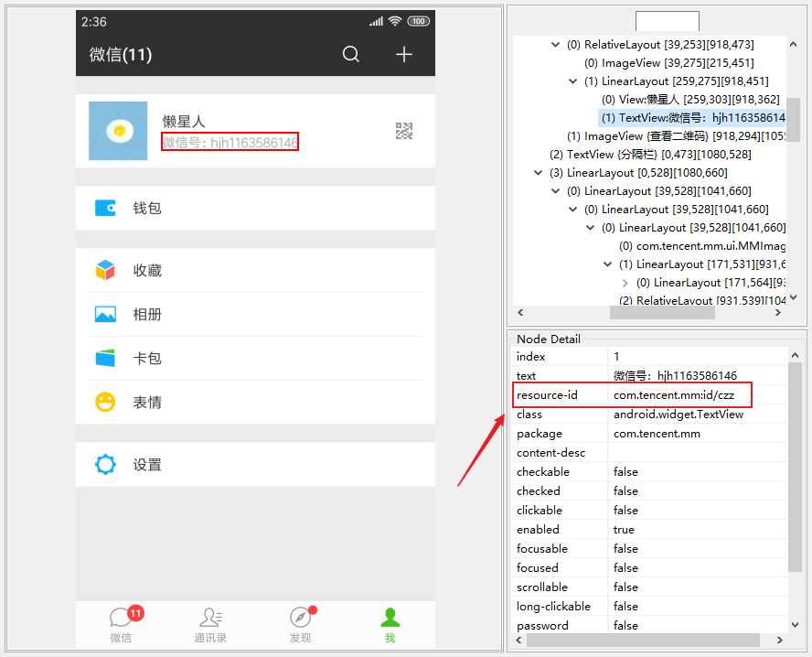
Task: Select TextView:微信号 tree row
Action: [x=693, y=118]
